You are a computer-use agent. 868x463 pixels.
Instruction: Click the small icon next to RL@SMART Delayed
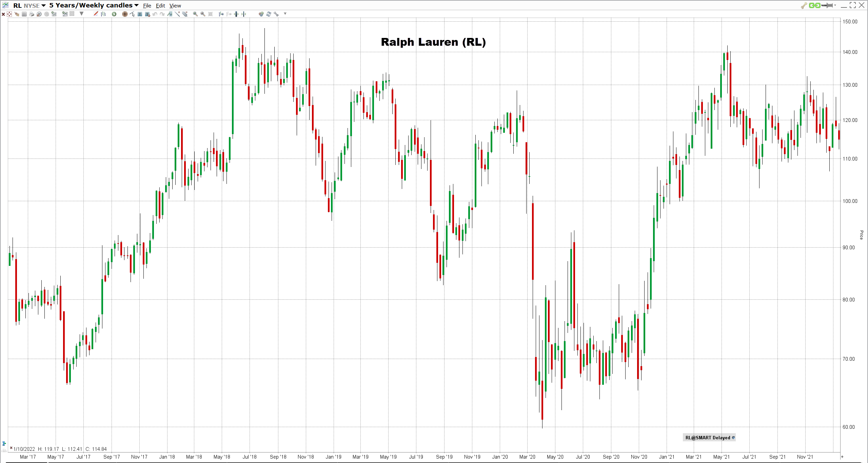(x=733, y=438)
